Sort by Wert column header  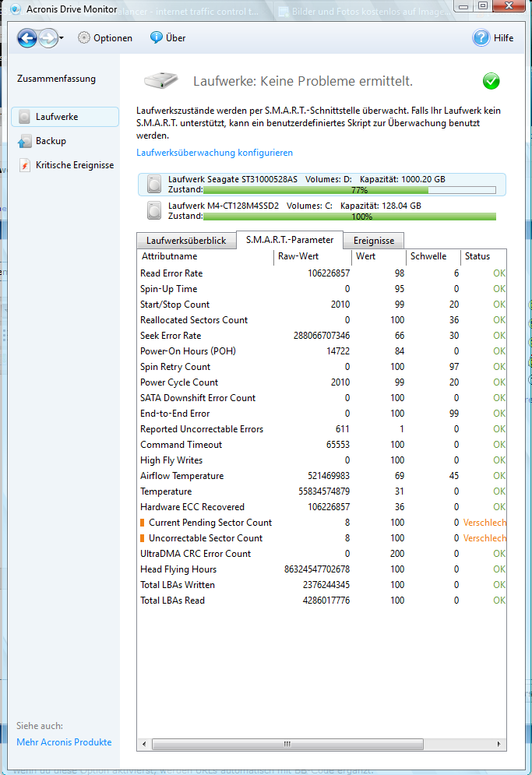[x=379, y=256]
